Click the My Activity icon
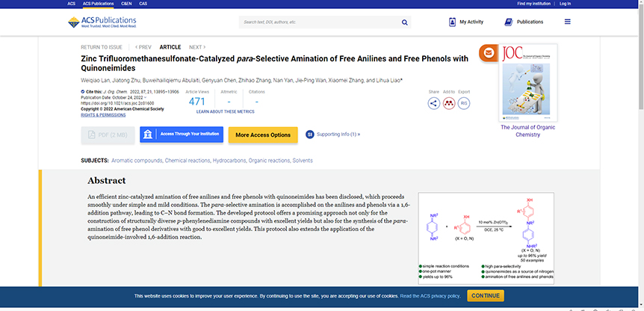The image size is (644, 311). (453, 22)
